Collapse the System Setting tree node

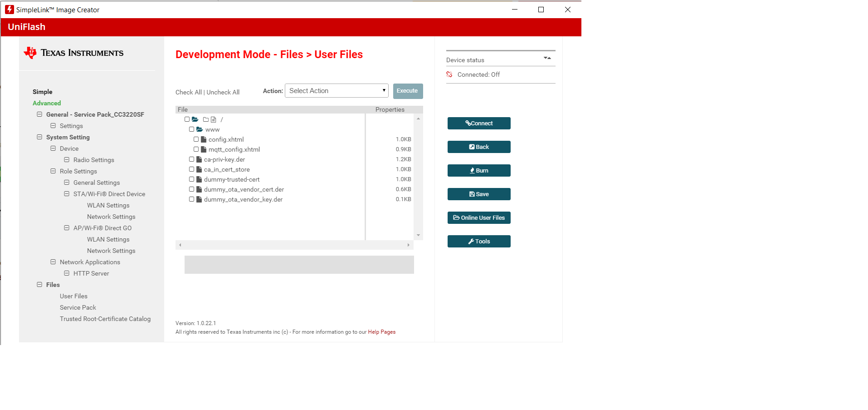point(39,137)
